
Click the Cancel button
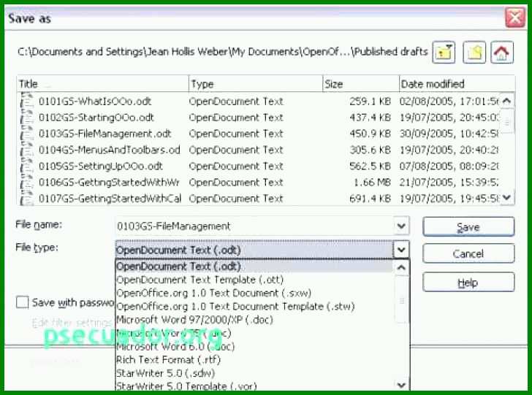click(468, 253)
